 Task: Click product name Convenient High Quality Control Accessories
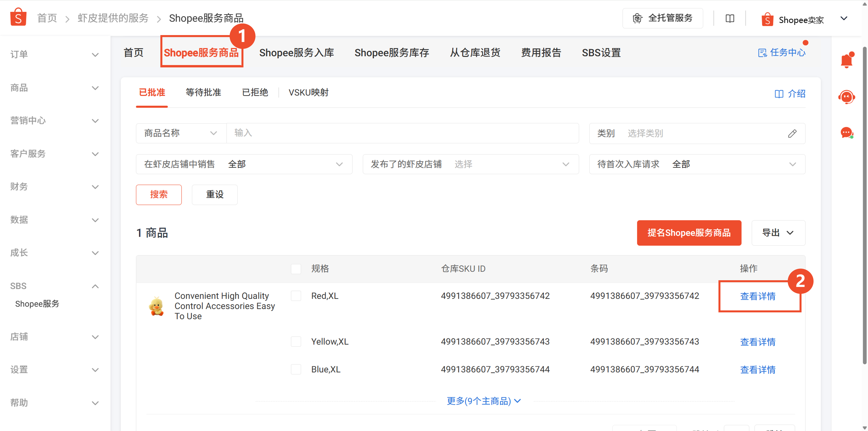[x=224, y=306]
